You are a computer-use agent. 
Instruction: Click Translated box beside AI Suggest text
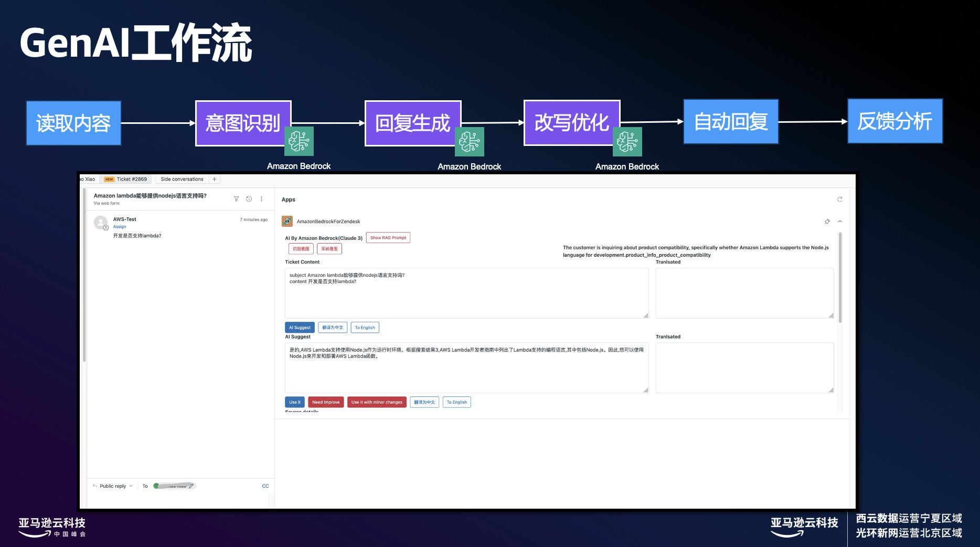coord(744,367)
